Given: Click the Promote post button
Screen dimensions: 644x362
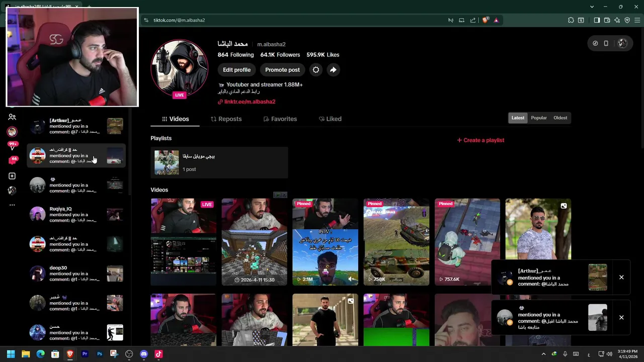Looking at the screenshot, I should coord(282,70).
